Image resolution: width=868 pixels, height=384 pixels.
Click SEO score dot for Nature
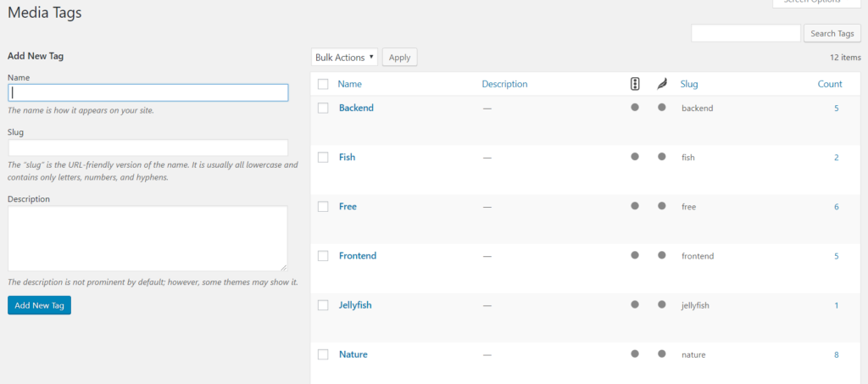635,353
